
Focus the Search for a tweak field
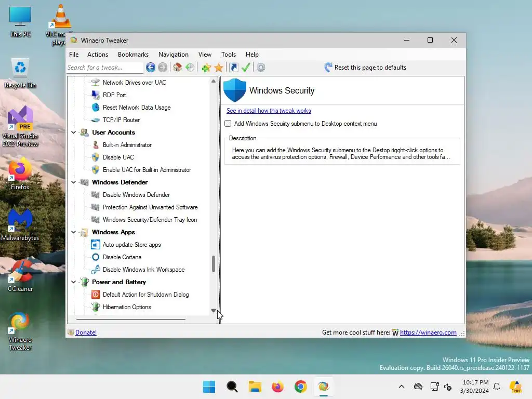105,68
